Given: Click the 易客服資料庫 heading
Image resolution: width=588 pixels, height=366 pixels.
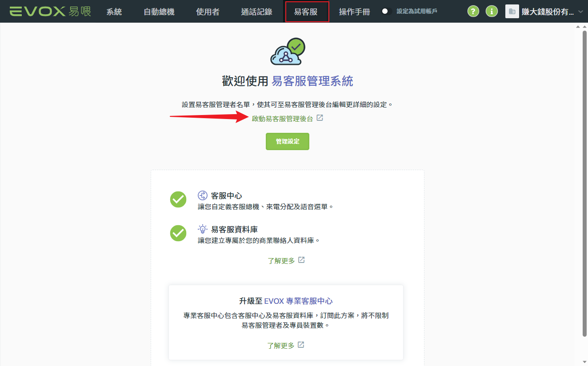Looking at the screenshot, I should [x=234, y=230].
